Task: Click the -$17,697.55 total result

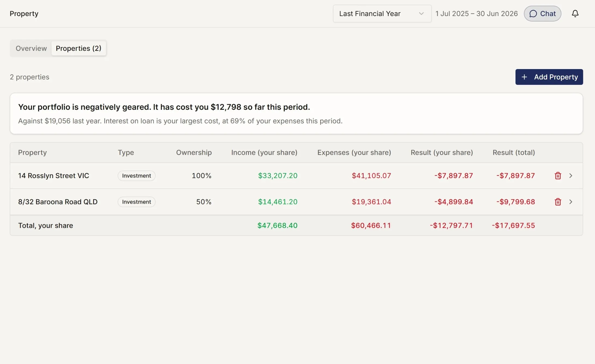Action: [x=513, y=225]
